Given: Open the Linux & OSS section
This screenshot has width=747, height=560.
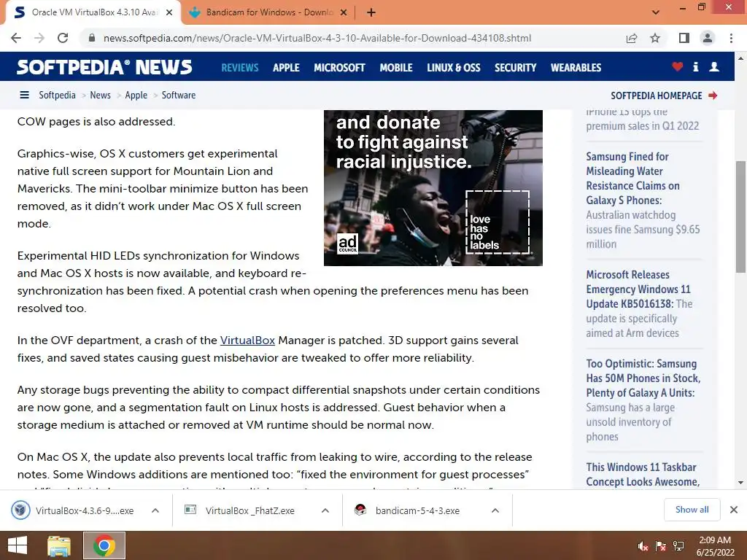Looking at the screenshot, I should pyautogui.click(x=454, y=68).
